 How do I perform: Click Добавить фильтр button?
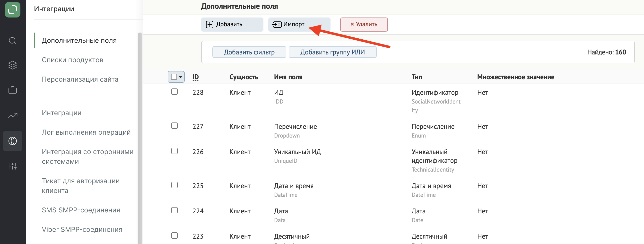coord(249,52)
